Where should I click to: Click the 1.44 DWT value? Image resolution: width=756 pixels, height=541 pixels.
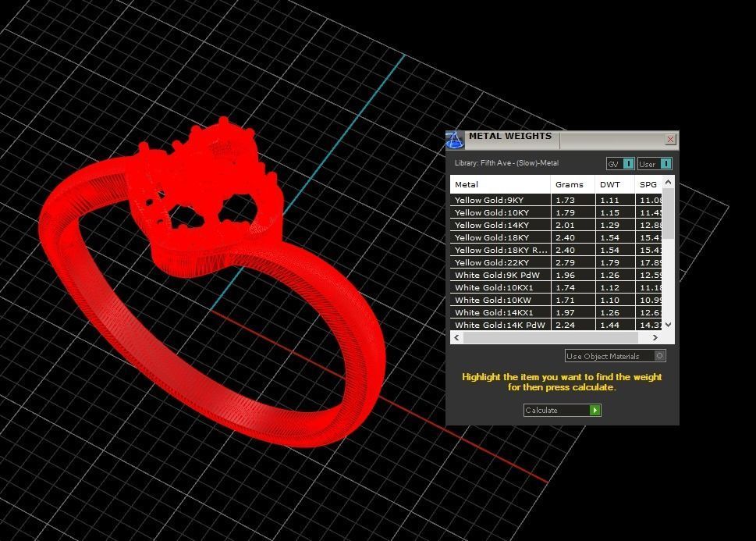pyautogui.click(x=609, y=325)
